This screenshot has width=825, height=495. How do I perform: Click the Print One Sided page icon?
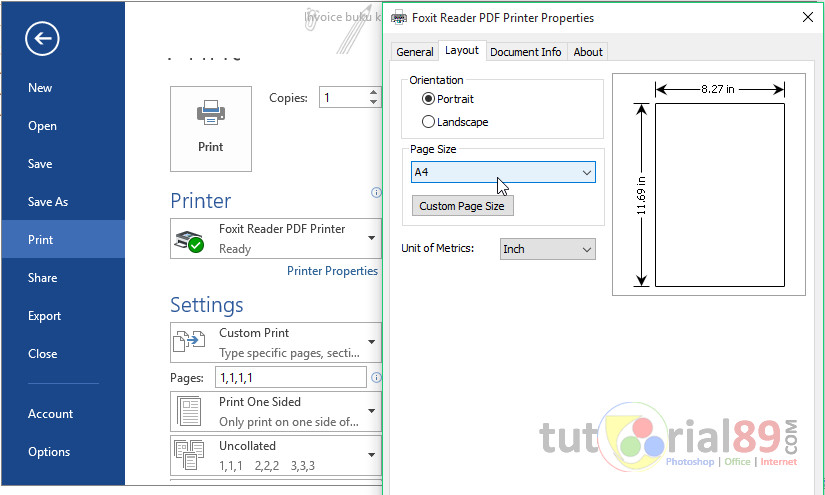pos(189,411)
